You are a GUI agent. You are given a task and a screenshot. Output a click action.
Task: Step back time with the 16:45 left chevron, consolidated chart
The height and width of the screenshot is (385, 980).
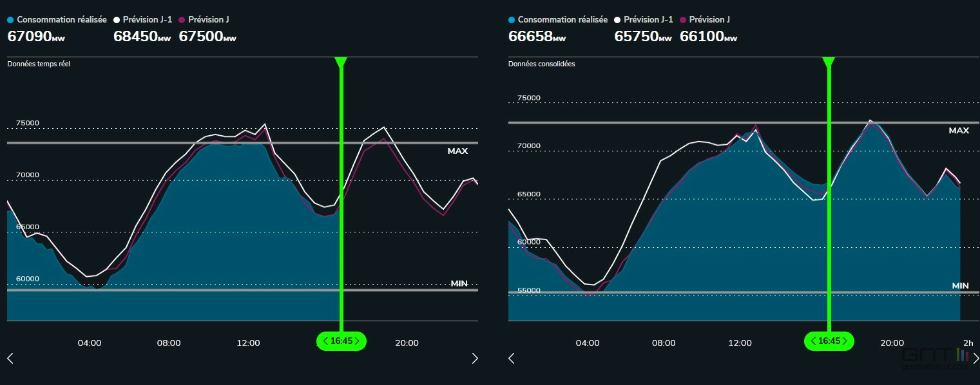pyautogui.click(x=812, y=341)
